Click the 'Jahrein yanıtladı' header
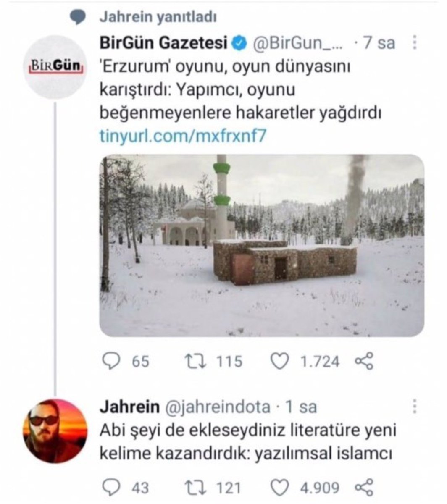 tap(158, 17)
